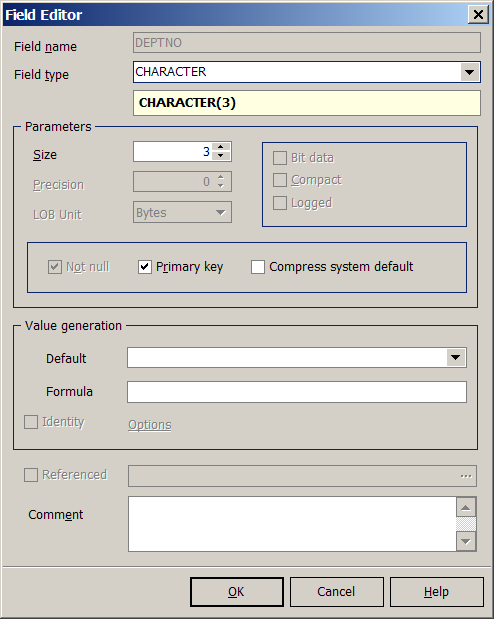The image size is (494, 619).
Task: Click the Field type text CHARACTER
Action: tap(171, 72)
